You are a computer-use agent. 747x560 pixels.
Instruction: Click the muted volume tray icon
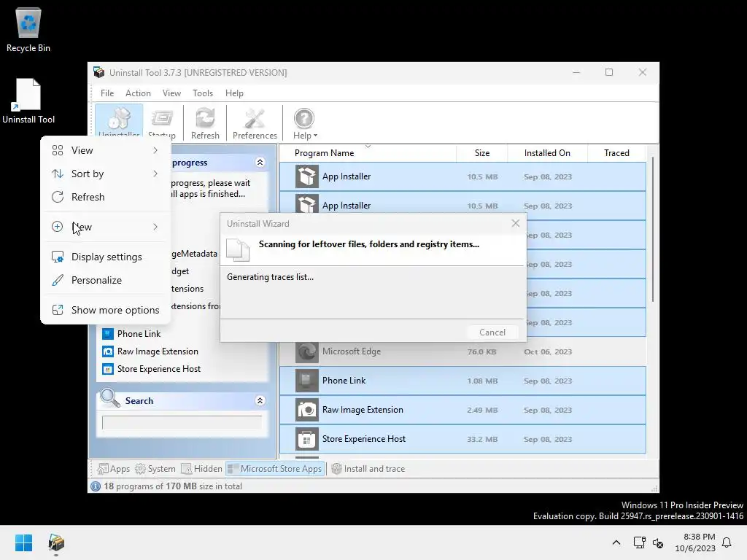[658, 542]
